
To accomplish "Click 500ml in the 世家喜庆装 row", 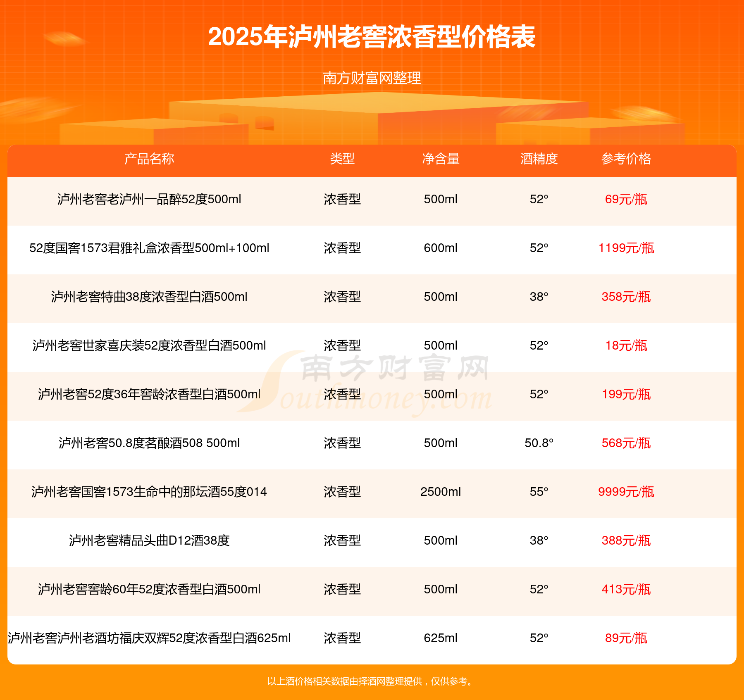I will click(441, 345).
